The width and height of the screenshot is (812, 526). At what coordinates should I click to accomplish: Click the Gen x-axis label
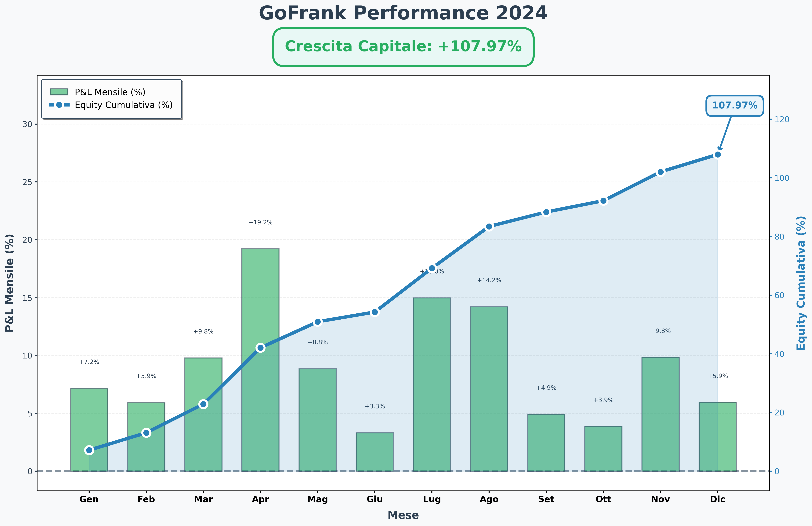[89, 499]
